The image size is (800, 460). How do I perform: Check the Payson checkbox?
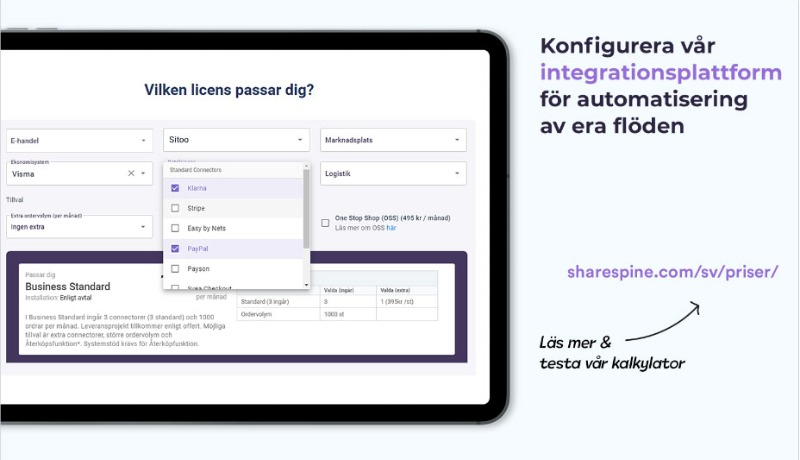[x=175, y=268]
